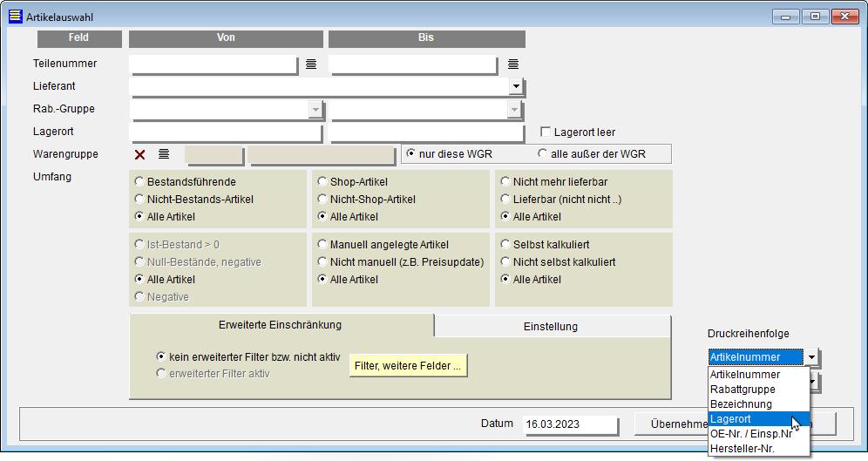868x461 pixels.
Task: Click the Von column header
Action: pos(226,38)
